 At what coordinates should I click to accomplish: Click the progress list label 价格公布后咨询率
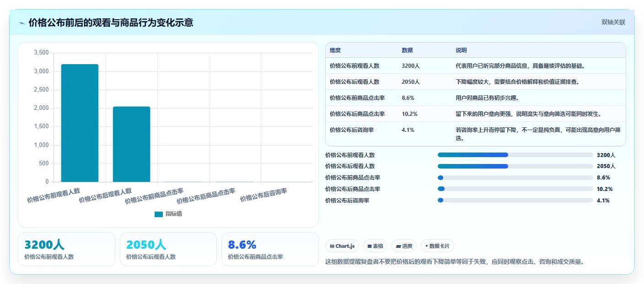[347, 200]
